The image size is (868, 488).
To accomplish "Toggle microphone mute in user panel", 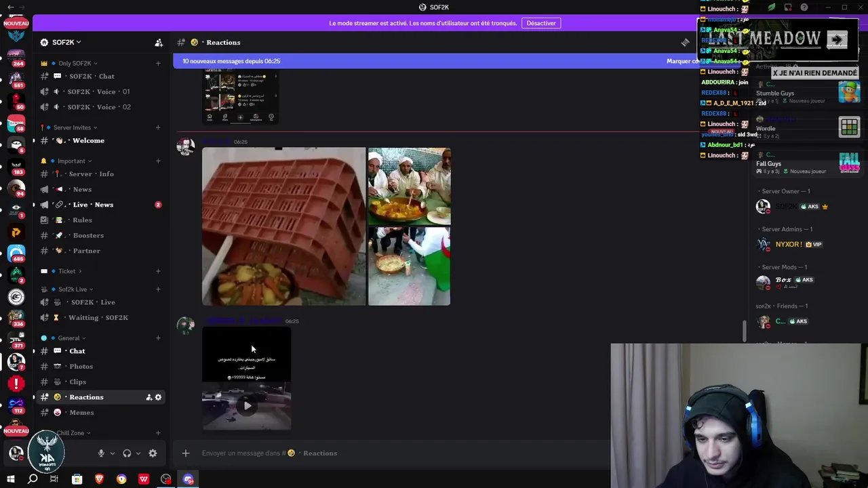I will (101, 453).
